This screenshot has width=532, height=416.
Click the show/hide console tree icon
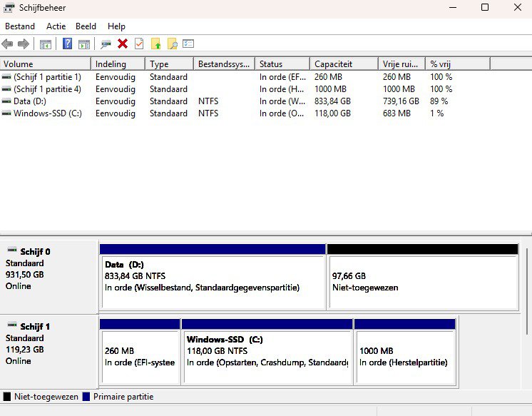click(46, 44)
